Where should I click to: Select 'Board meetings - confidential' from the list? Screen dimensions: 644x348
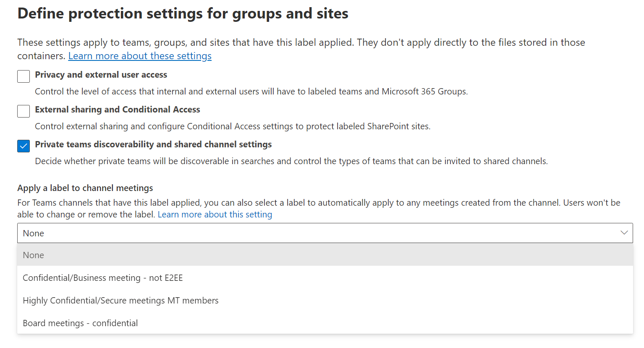[x=80, y=323]
